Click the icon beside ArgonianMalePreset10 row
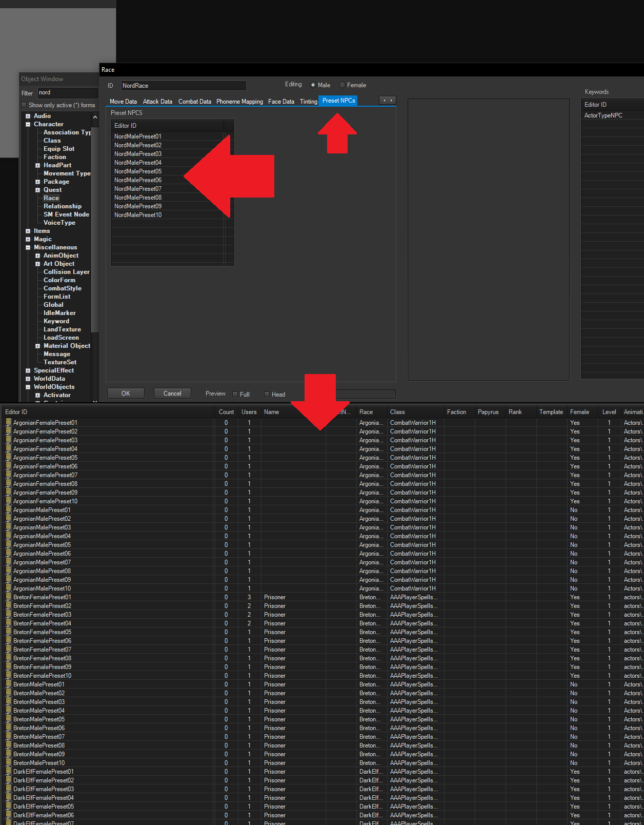The width and height of the screenshot is (644, 825). pos(8,588)
